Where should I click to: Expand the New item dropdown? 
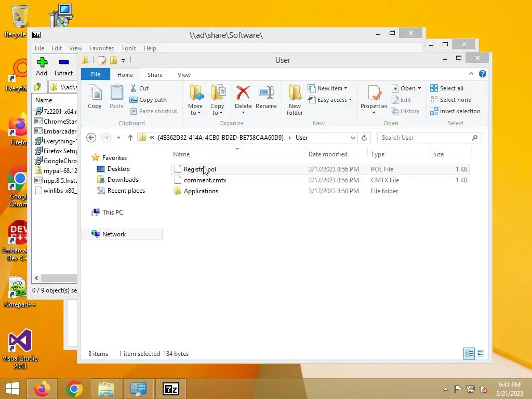tap(345, 88)
